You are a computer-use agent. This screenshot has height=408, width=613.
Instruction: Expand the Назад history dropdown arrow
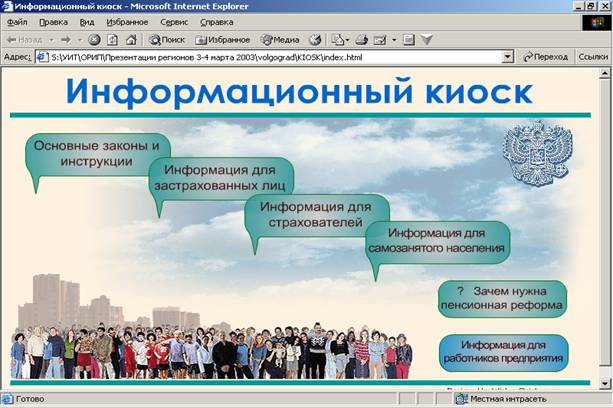point(51,40)
